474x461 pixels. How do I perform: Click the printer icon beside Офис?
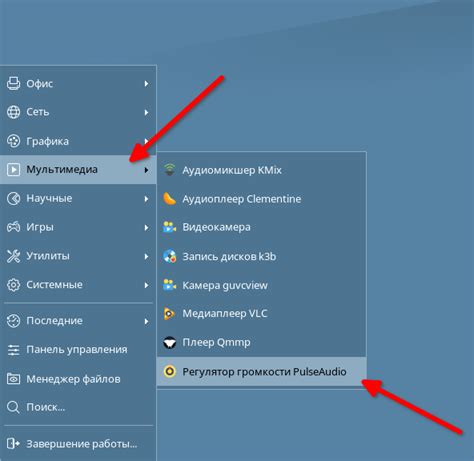click(x=13, y=83)
